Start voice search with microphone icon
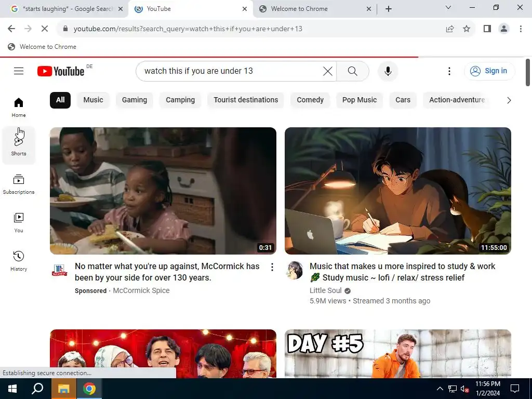 tap(388, 71)
